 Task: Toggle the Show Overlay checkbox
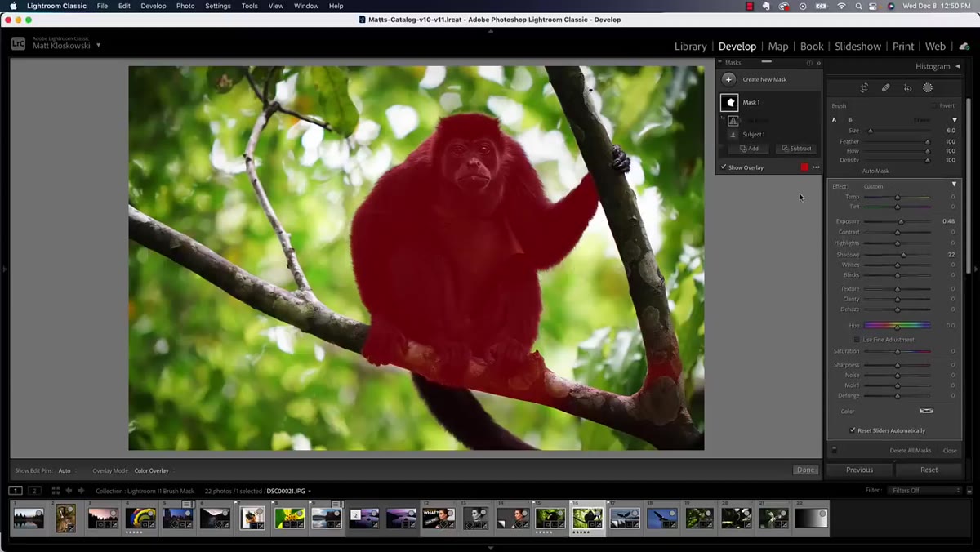click(x=724, y=167)
